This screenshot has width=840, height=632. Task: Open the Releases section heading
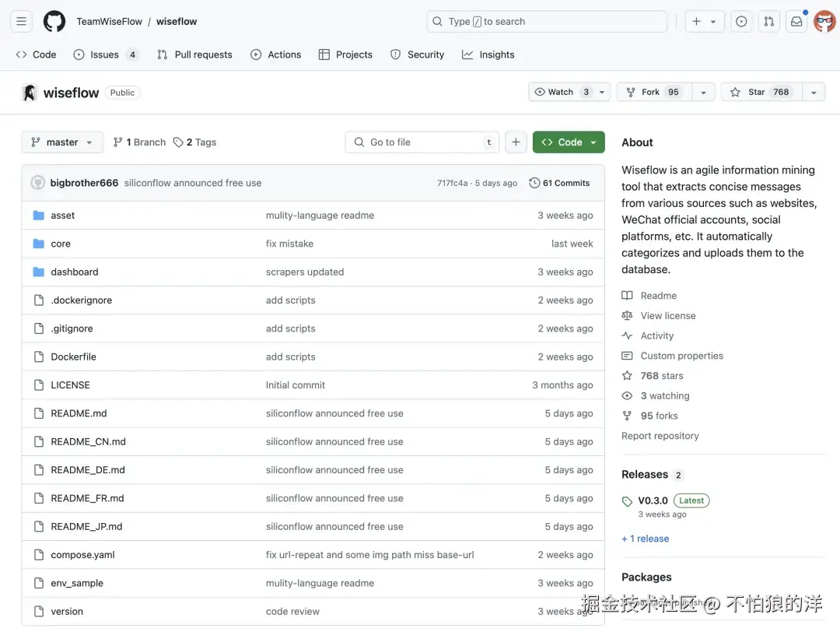[x=645, y=475]
